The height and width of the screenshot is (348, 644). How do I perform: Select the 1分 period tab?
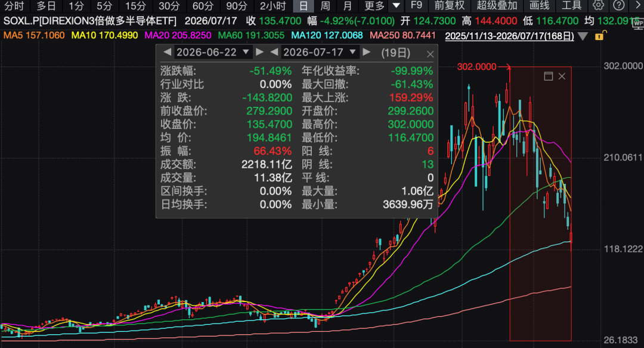point(76,5)
